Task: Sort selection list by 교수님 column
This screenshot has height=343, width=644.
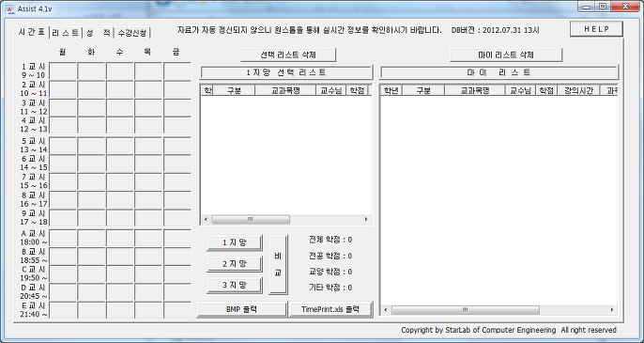Action: tap(331, 90)
